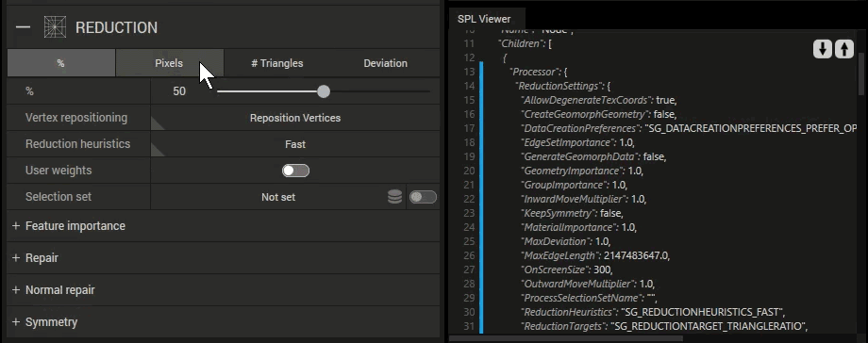Screen dimensions: 868x343
Task: Click the Selection set label
Action: point(58,196)
